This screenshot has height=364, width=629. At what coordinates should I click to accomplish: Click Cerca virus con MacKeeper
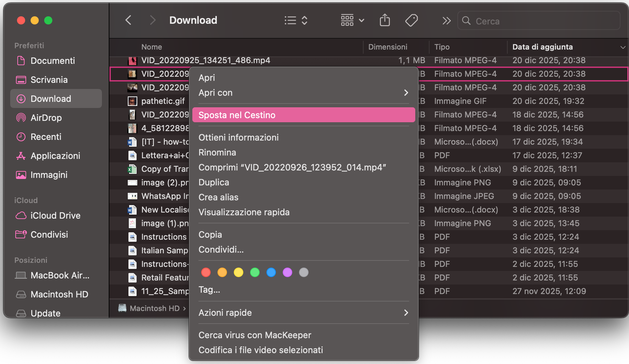click(255, 335)
